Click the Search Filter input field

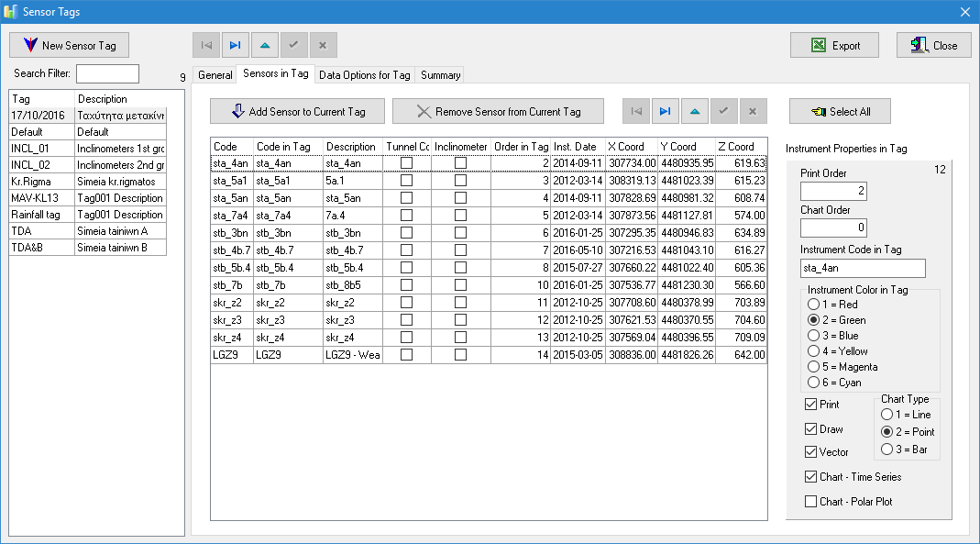tap(107, 73)
